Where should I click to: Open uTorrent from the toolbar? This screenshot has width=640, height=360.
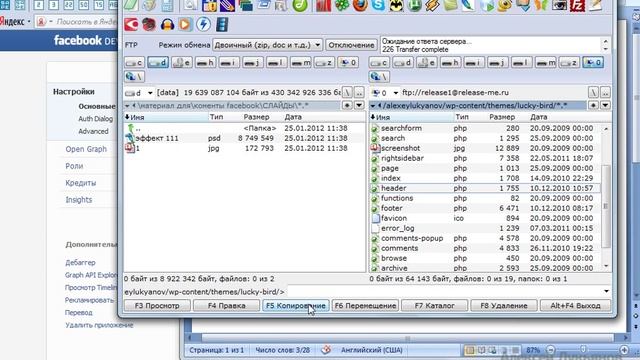point(415,5)
